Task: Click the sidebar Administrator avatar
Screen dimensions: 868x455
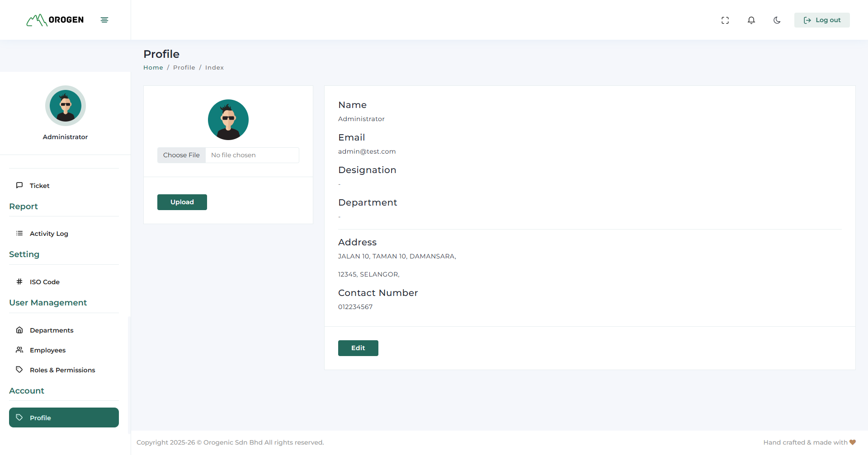Action: [x=66, y=106]
